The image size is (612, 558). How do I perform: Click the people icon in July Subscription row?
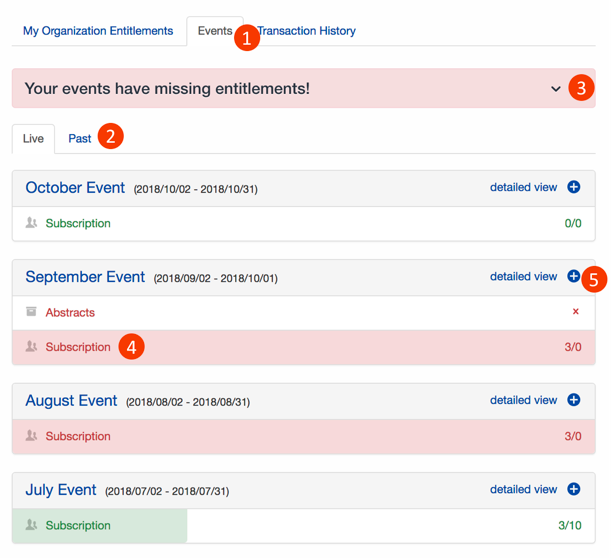pos(31,525)
